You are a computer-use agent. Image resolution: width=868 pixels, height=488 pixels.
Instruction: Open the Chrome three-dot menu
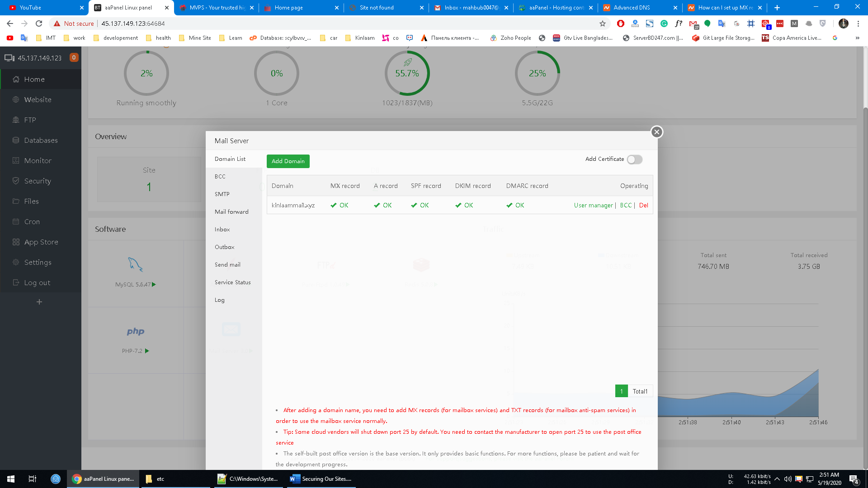[858, 23]
